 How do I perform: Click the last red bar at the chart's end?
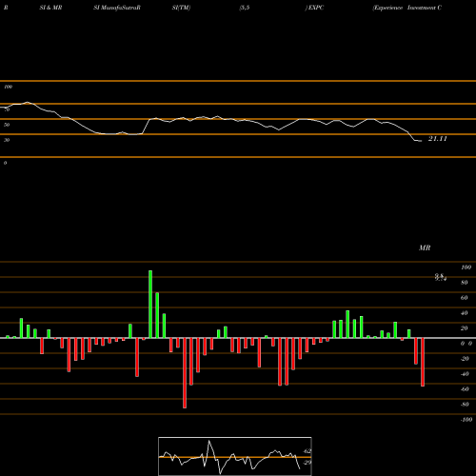click(423, 362)
